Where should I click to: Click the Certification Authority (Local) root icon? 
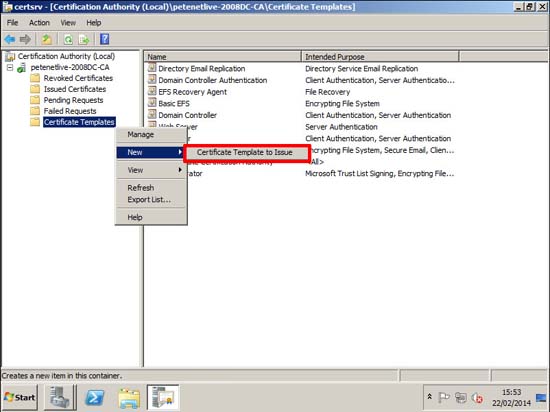pos(10,56)
